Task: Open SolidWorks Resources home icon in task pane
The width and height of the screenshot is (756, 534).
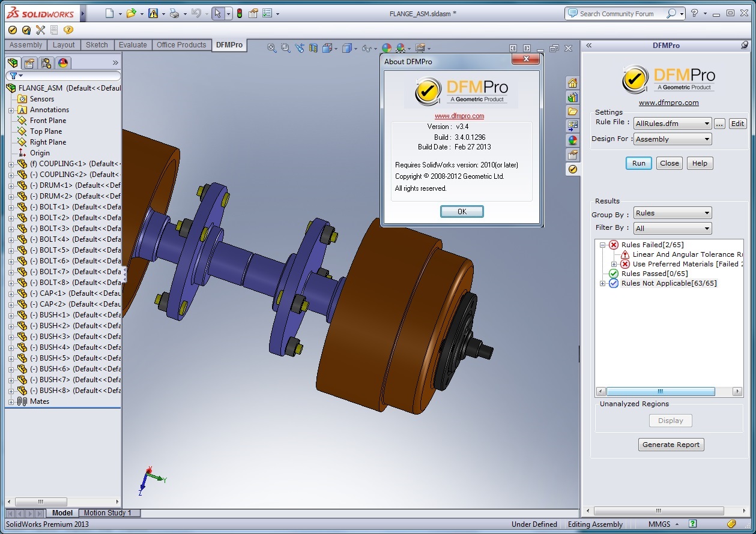Action: point(572,83)
